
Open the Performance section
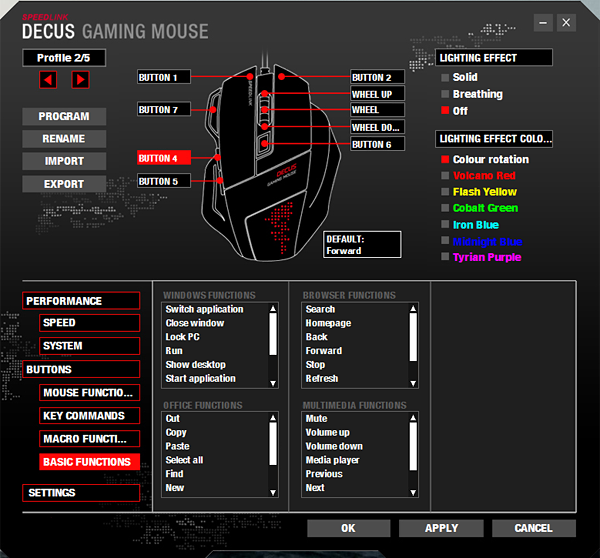(81, 301)
